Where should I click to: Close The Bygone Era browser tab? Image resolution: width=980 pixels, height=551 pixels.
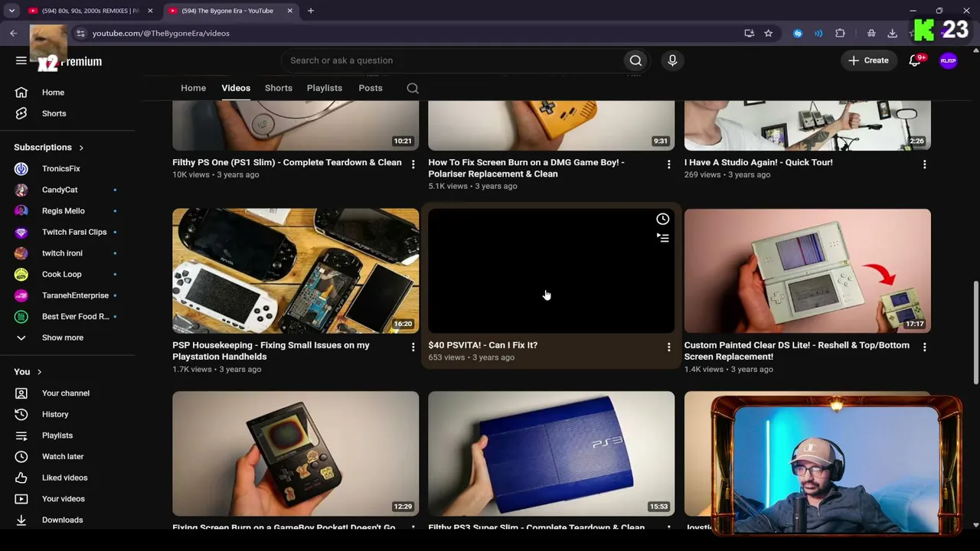coord(290,11)
